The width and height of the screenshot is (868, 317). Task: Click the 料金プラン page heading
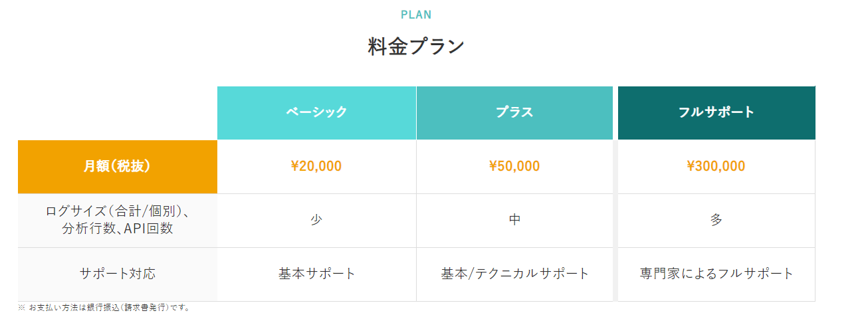(x=416, y=47)
